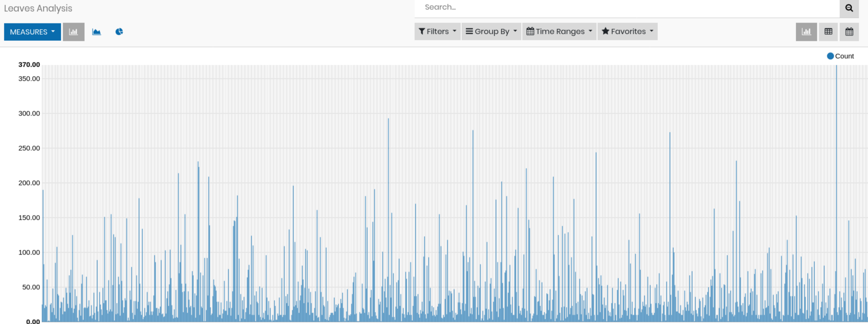Expand the Time Ranges dropdown
Screen dimensions: 868x324
(x=559, y=31)
